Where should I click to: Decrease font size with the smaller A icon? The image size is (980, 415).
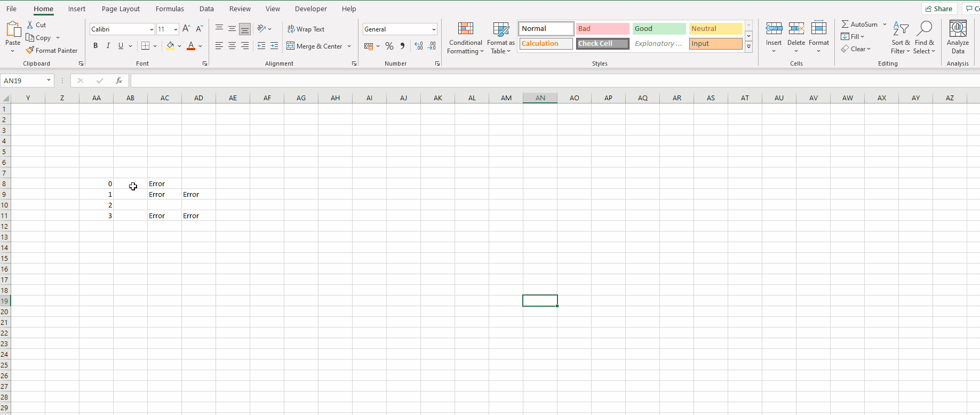[x=199, y=29]
